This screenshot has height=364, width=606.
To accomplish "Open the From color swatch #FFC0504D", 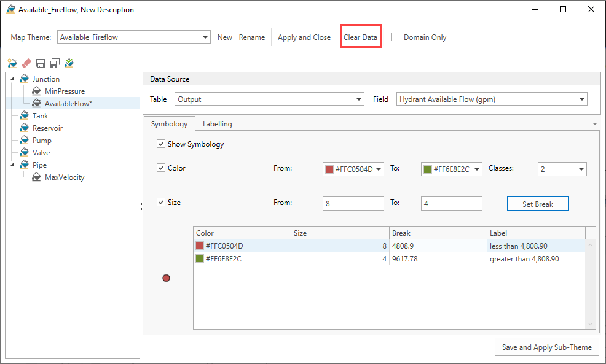I will (x=353, y=169).
